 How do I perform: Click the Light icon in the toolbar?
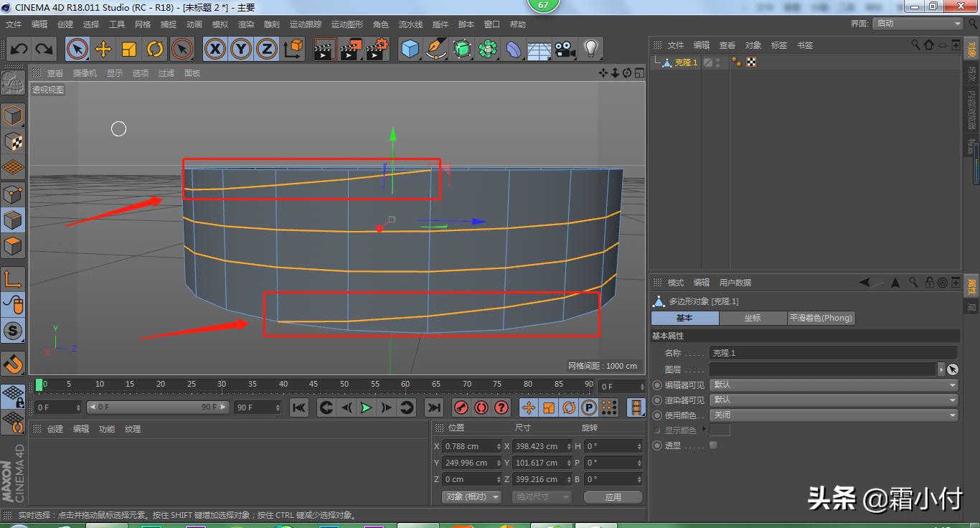pyautogui.click(x=590, y=49)
